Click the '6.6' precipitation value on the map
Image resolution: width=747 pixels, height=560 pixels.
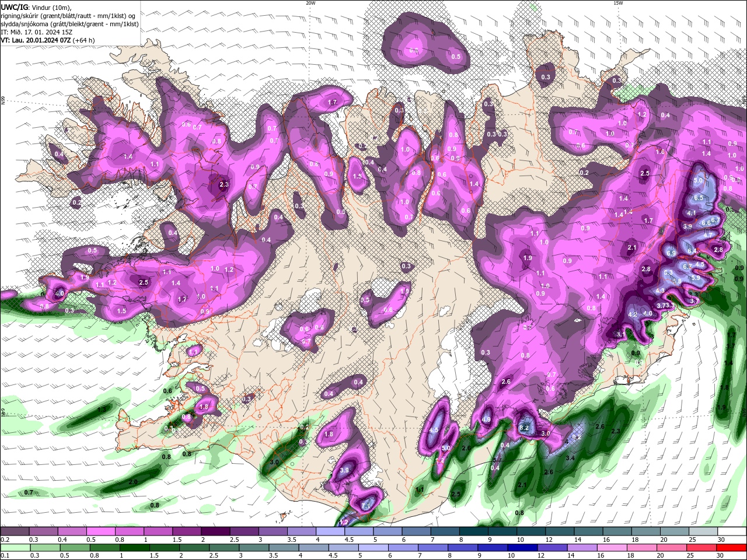point(706,222)
